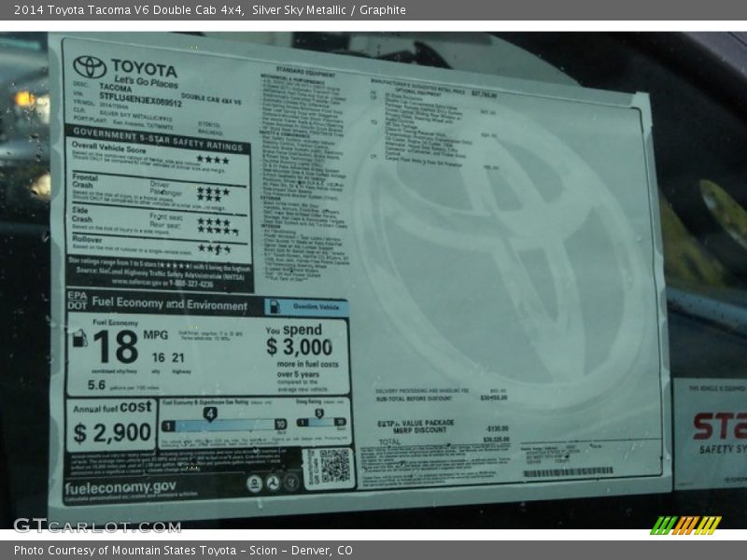Click the "Annual fuel cost" label
Screen dimensions: 747x560
pyautogui.click(x=112, y=407)
